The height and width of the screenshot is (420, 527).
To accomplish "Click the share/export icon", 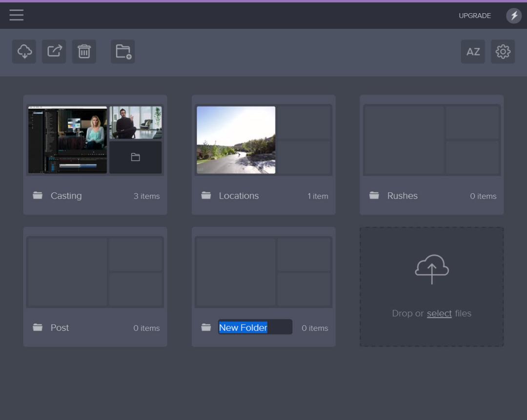I will coord(54,51).
